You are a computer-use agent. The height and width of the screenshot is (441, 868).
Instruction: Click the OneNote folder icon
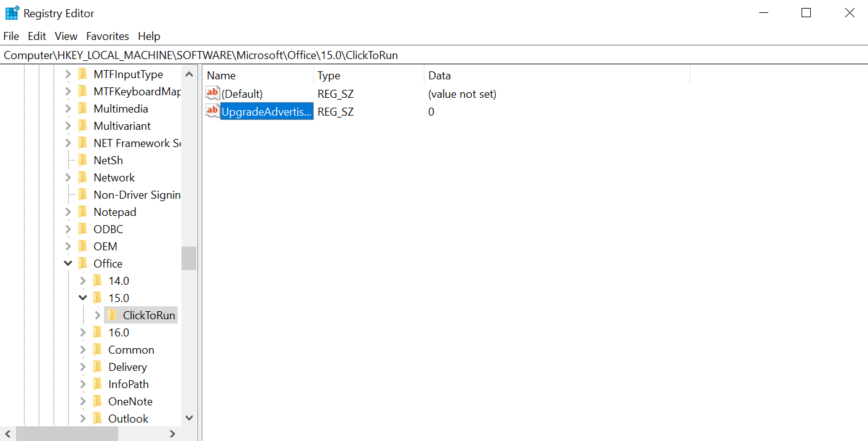97,402
